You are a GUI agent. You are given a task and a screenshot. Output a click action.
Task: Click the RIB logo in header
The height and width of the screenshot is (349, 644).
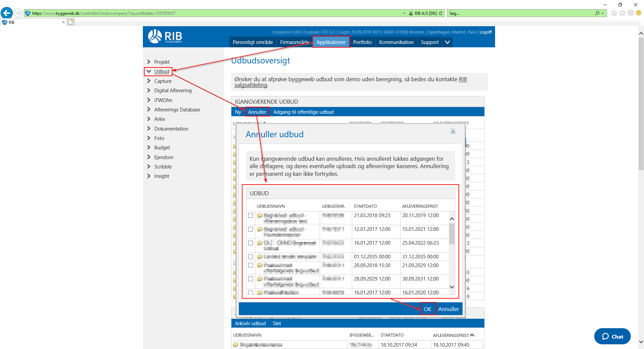pos(165,37)
